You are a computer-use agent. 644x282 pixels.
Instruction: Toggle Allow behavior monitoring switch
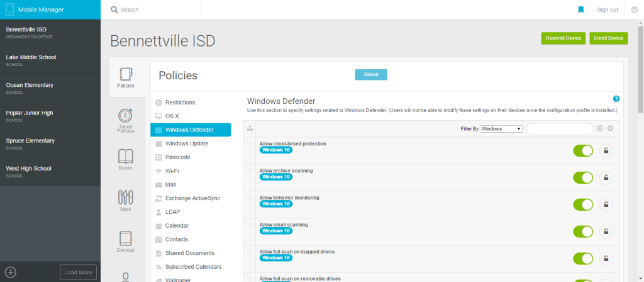[583, 205]
